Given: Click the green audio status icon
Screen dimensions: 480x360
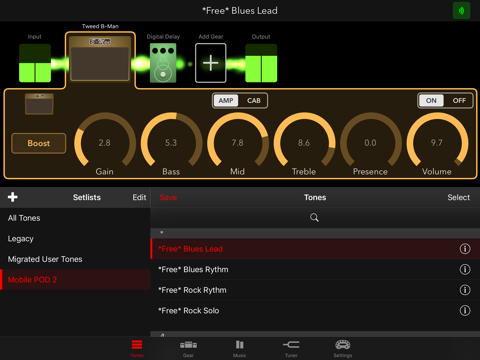Looking at the screenshot, I should pyautogui.click(x=461, y=11).
